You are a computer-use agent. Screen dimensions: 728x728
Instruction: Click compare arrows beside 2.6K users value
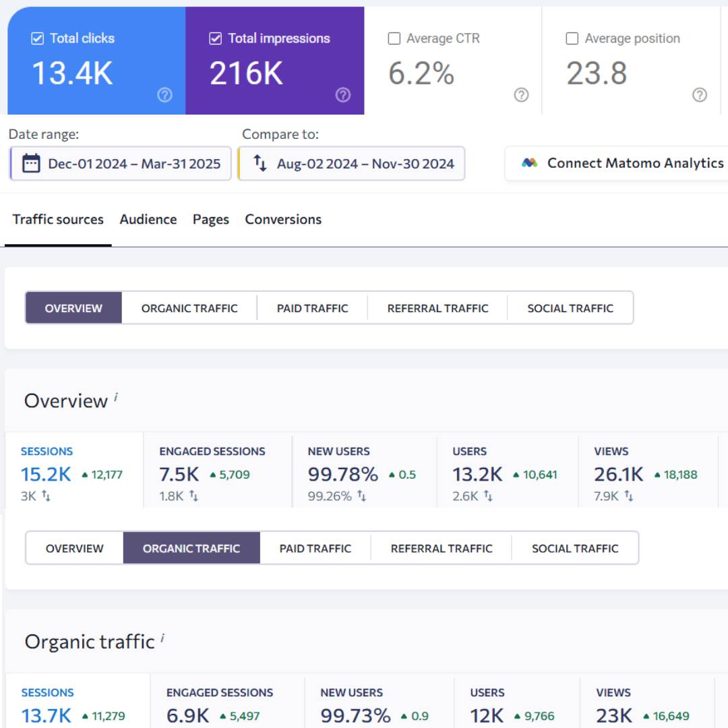[488, 496]
